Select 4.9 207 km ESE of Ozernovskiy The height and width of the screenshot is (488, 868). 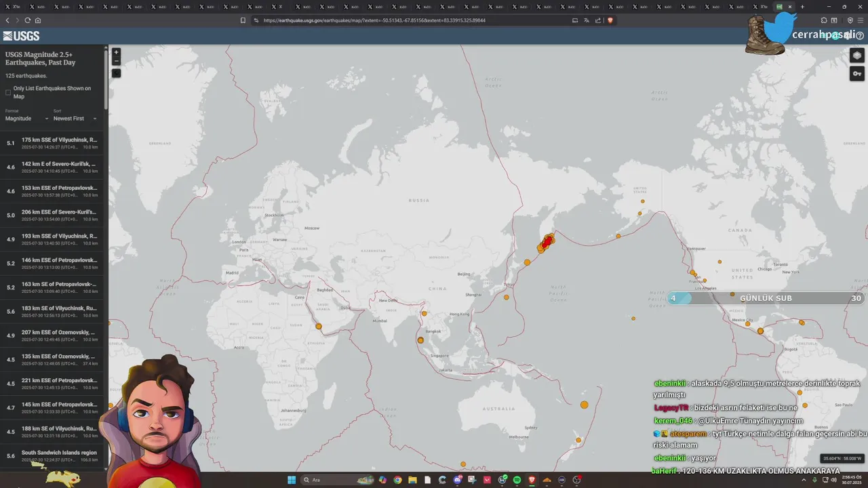(x=52, y=335)
